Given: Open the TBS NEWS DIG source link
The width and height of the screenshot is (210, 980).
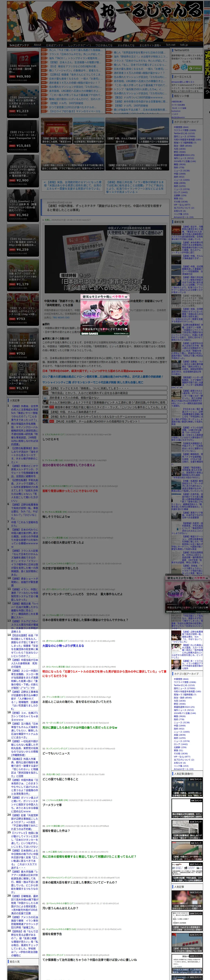Looking at the screenshot, I should point(61,317).
